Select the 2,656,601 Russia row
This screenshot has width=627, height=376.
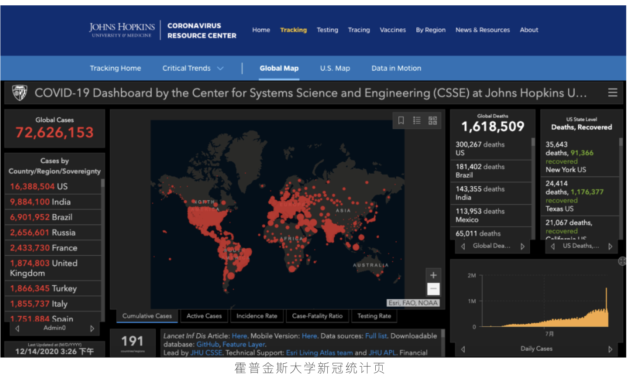coord(53,232)
